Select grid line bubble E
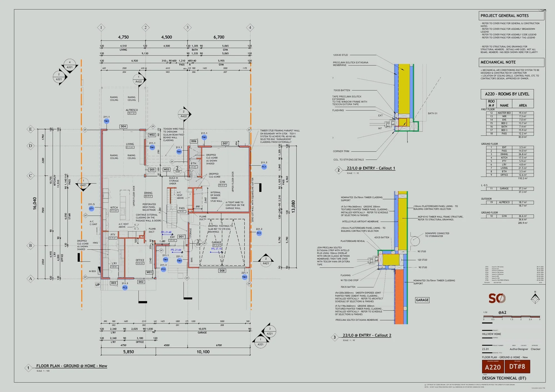This screenshot has height=392, width=555. pos(31,129)
